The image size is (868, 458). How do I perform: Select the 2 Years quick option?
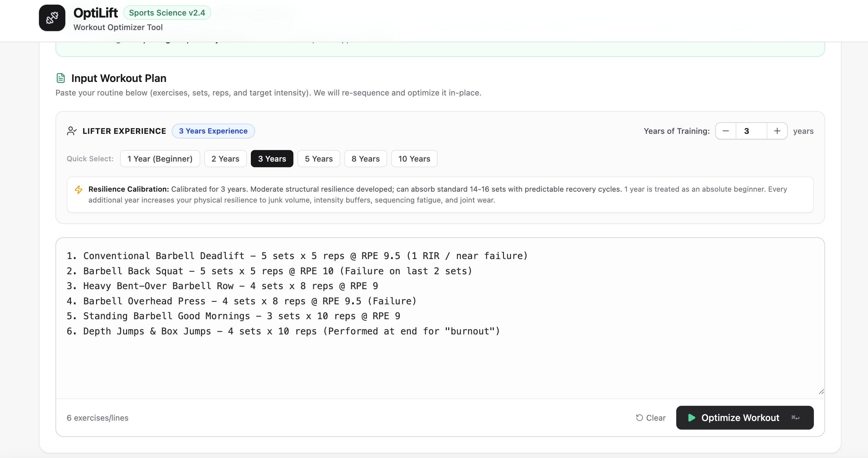pyautogui.click(x=225, y=159)
